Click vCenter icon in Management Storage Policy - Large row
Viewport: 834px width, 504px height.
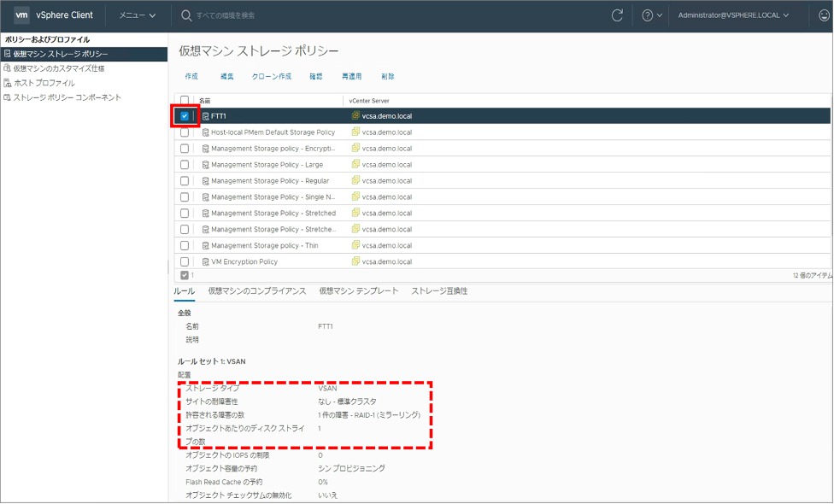coord(355,164)
